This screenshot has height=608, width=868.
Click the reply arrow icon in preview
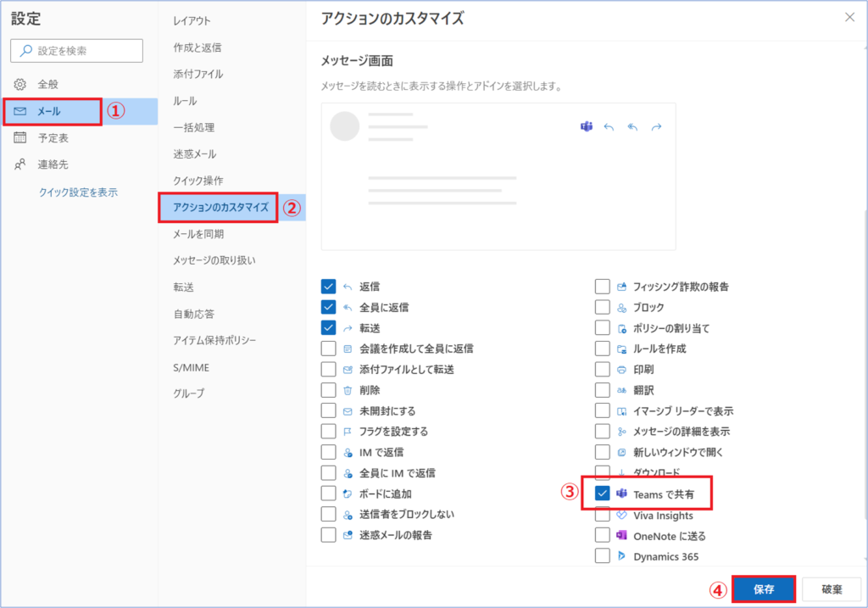(x=609, y=127)
